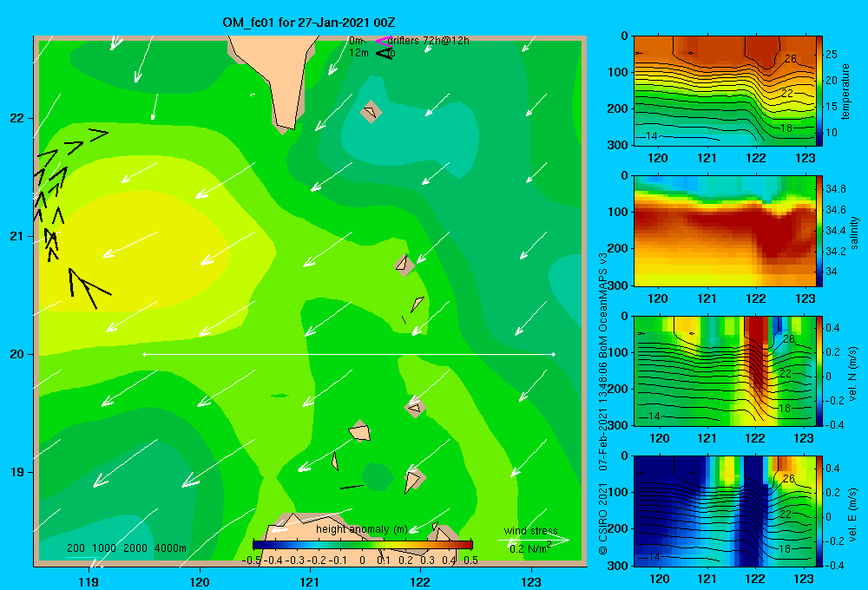
Task: Click the black 12m drifter arrow legend icon
Action: pos(384,53)
